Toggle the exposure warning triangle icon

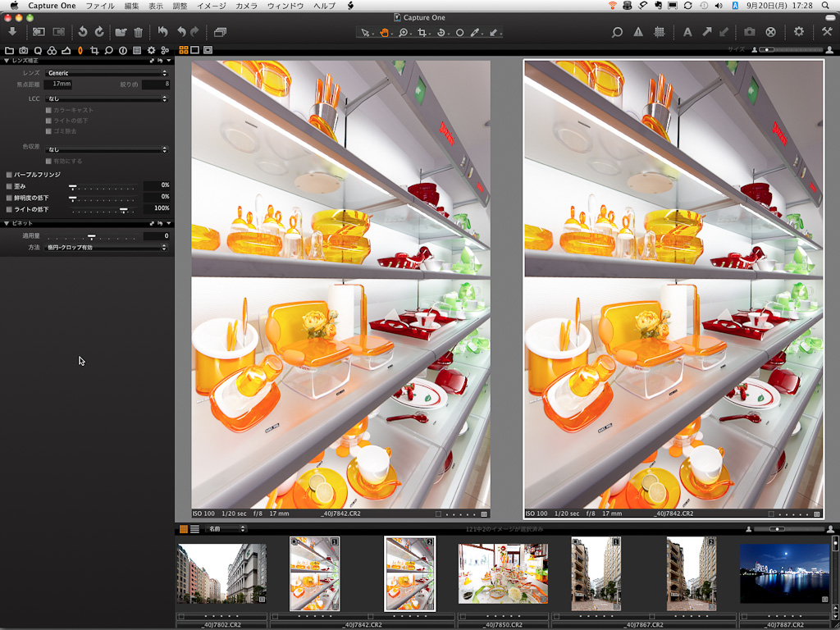click(638, 32)
